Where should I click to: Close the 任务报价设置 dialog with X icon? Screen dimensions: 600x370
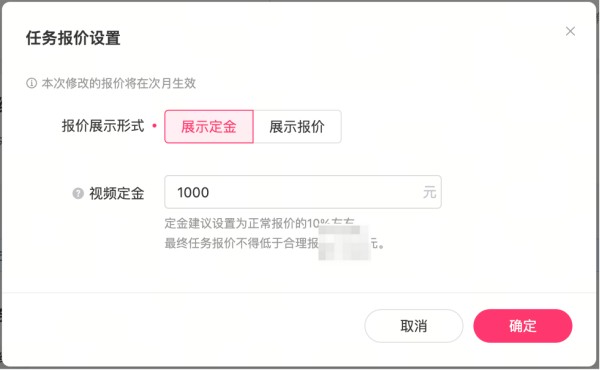[x=570, y=31]
